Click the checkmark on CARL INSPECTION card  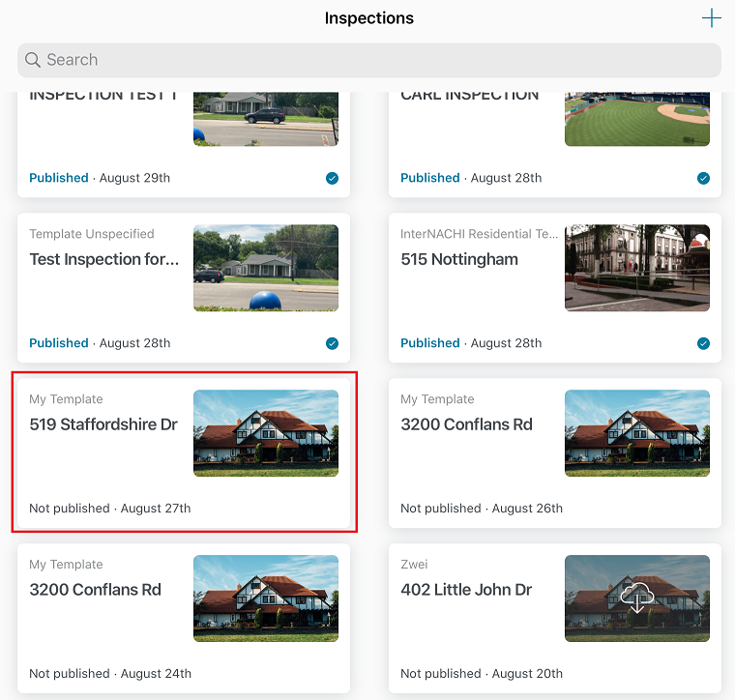703,178
